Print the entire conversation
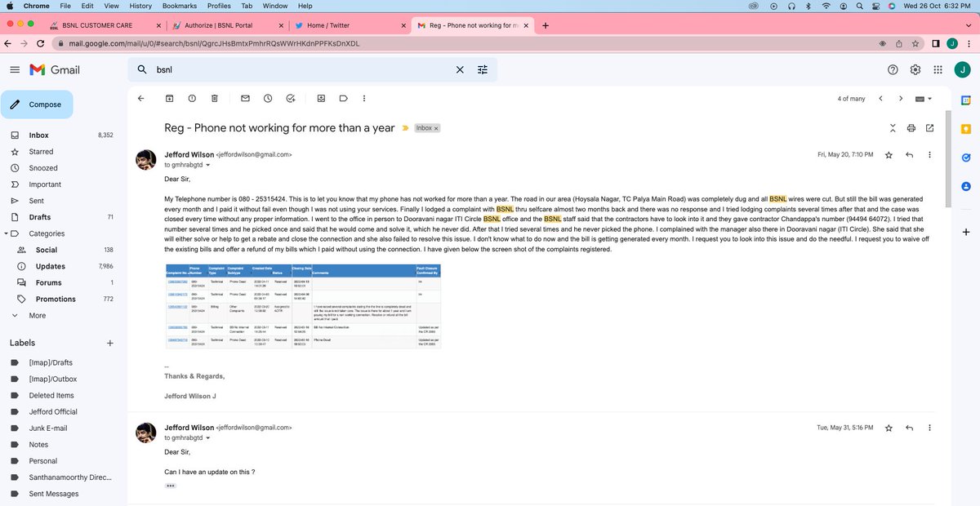 click(911, 128)
